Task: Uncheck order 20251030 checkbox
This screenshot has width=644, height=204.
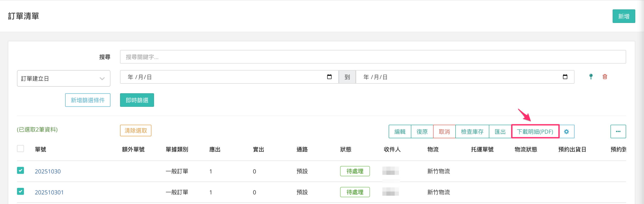Action: [21, 170]
